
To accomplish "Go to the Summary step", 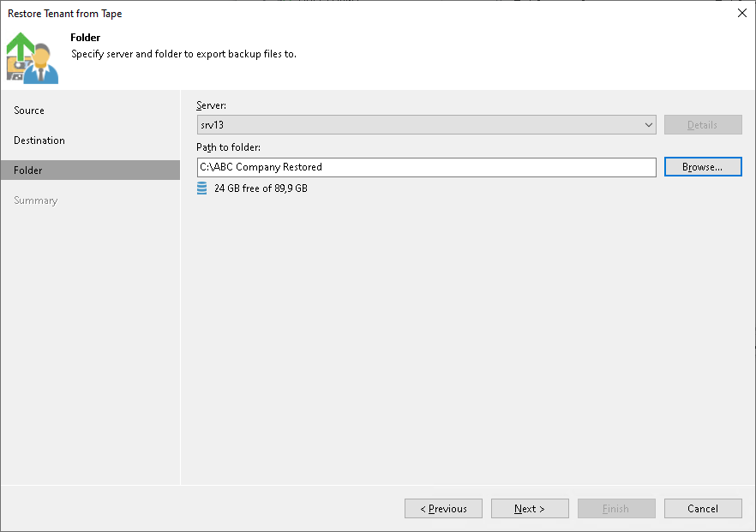I will pyautogui.click(x=35, y=200).
